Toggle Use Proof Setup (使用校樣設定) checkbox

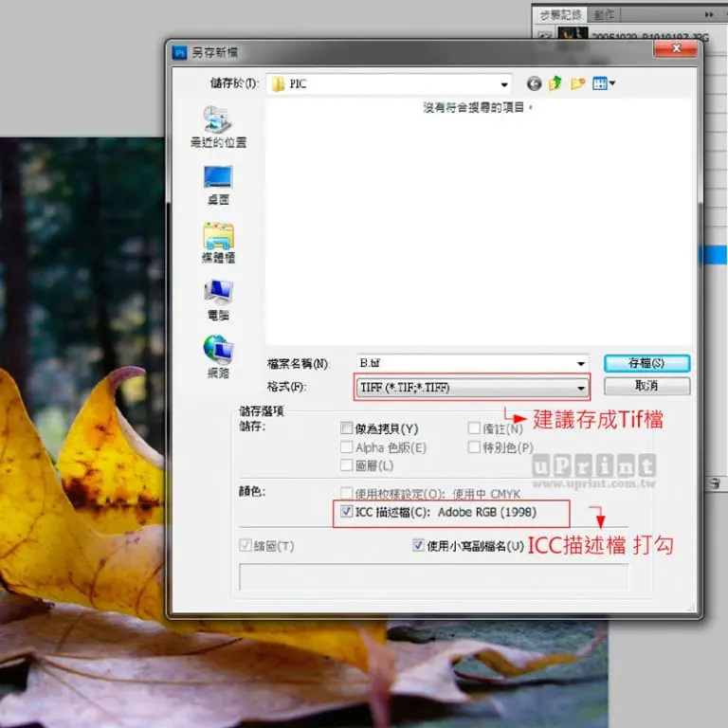[x=346, y=493]
